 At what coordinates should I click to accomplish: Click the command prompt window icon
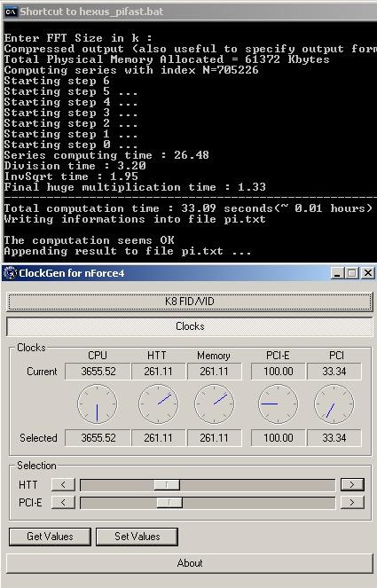10,12
